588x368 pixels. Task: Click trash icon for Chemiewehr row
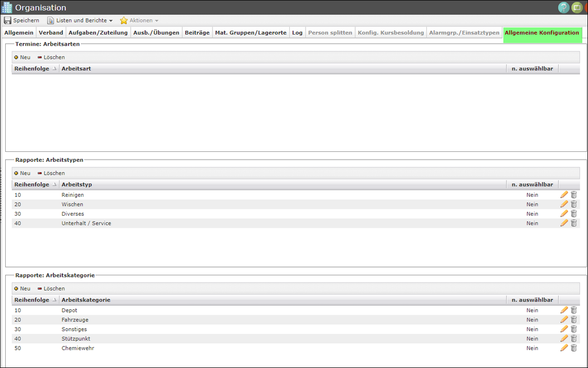[x=573, y=348]
